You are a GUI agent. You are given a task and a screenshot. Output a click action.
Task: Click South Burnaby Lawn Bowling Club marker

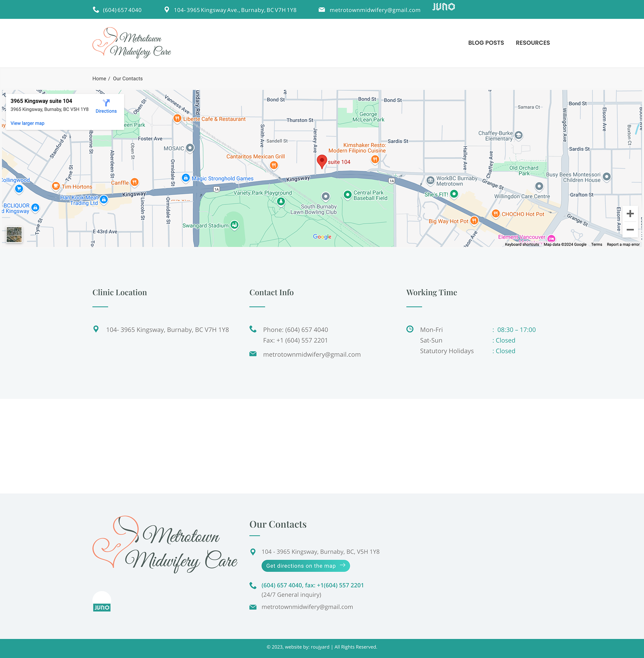[x=325, y=196]
